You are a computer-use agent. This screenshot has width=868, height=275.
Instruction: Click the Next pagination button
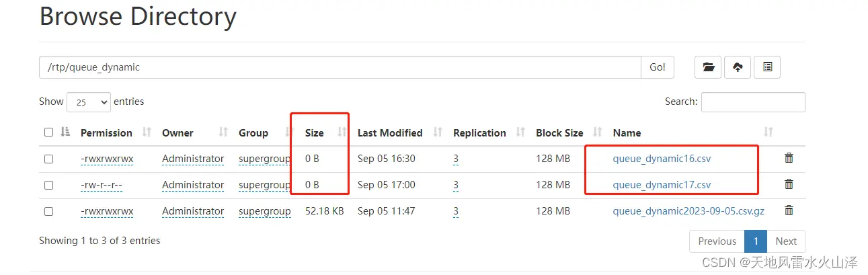786,241
